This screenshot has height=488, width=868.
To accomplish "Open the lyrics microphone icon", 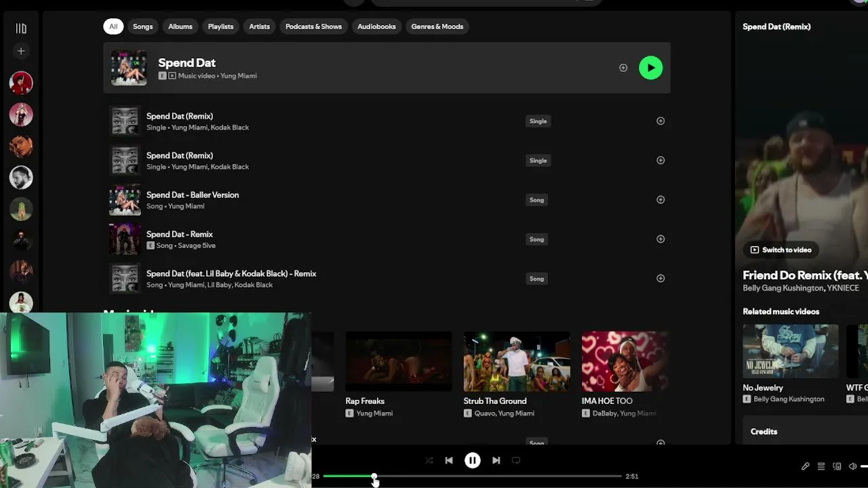I will click(805, 466).
